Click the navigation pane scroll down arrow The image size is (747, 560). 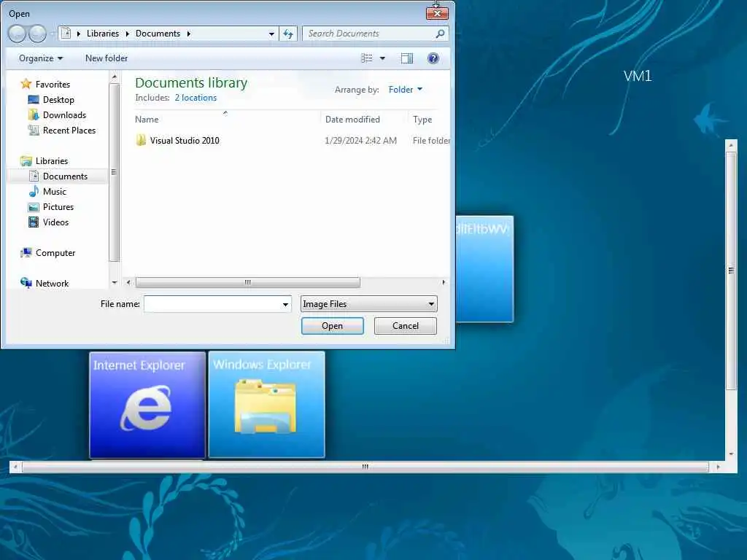click(x=115, y=282)
